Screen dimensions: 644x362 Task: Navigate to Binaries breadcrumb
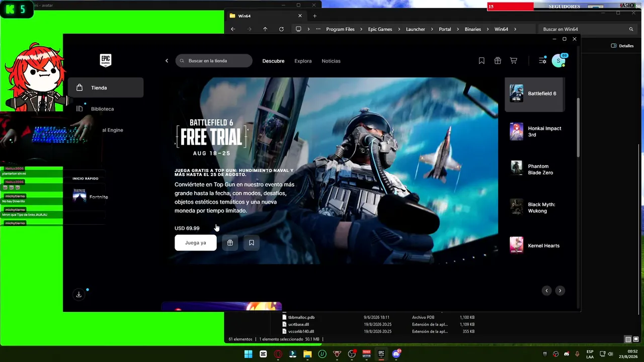point(473,29)
